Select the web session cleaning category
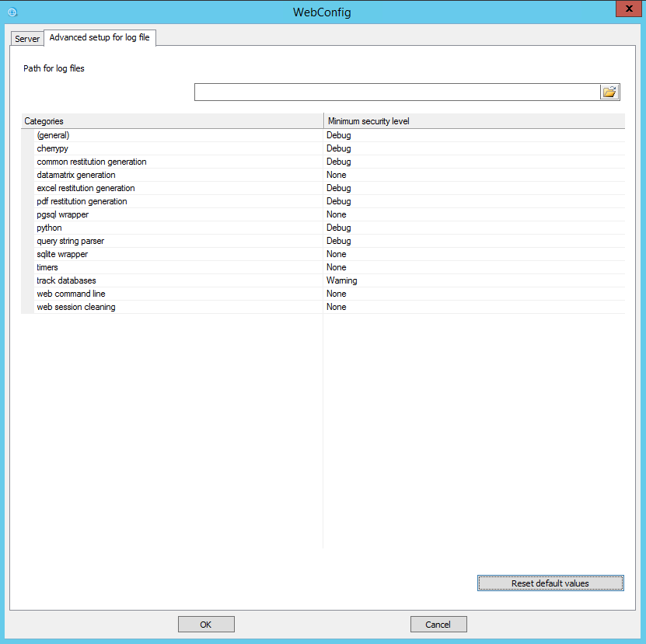This screenshot has height=644, width=646. 76,307
